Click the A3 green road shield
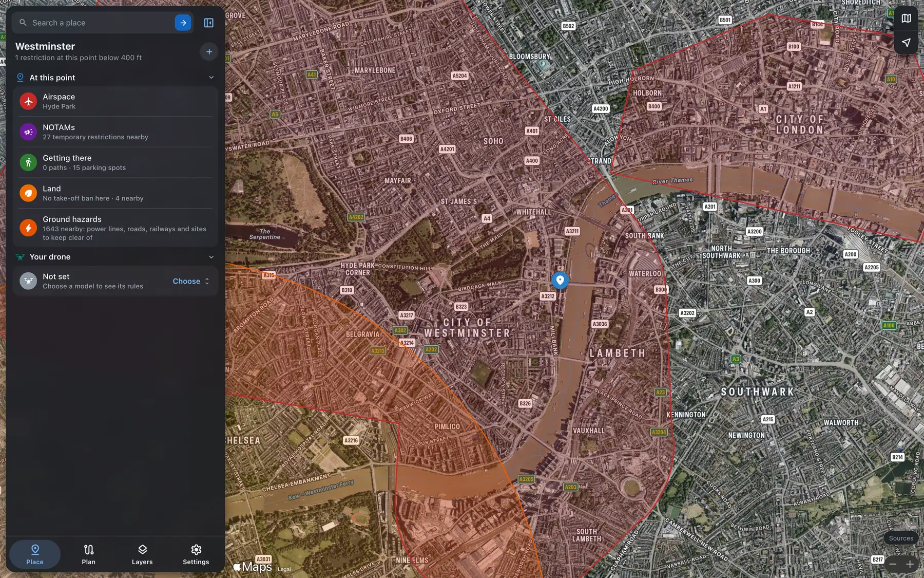Image resolution: width=924 pixels, height=578 pixels. tap(736, 359)
